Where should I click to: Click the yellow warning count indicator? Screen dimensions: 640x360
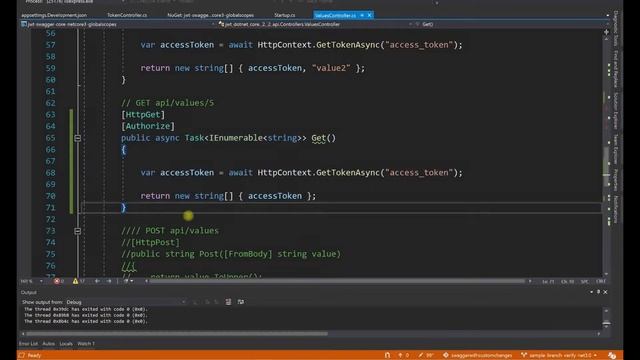coord(79,281)
